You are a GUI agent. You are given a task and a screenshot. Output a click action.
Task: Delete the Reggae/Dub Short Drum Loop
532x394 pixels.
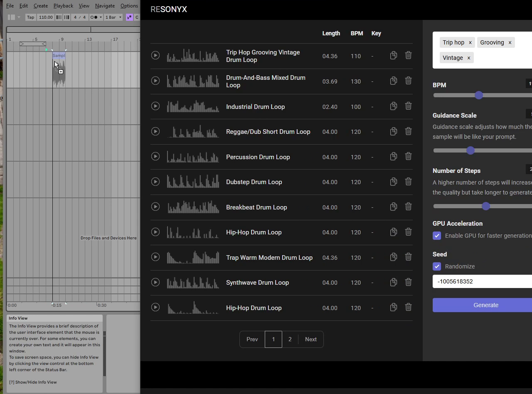(408, 131)
